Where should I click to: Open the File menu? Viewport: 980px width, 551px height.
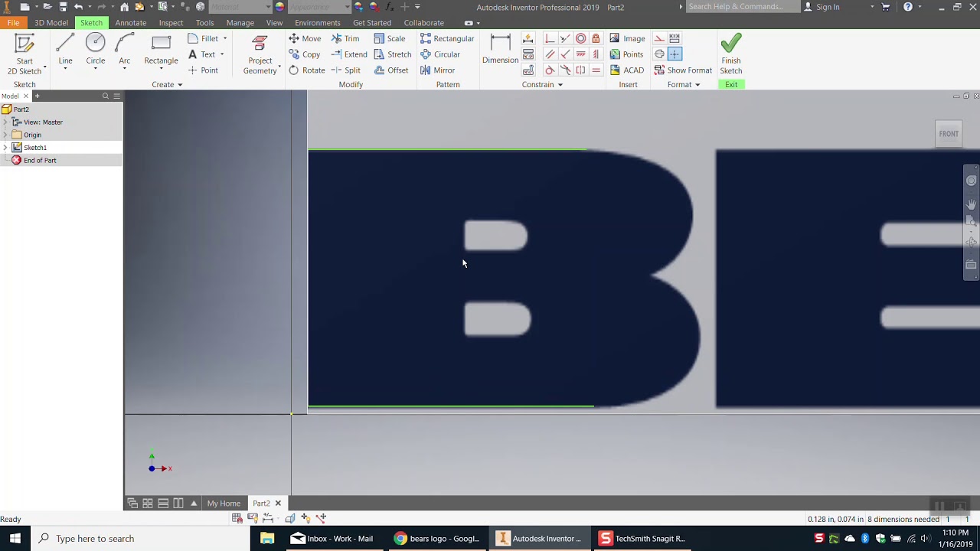[x=13, y=22]
